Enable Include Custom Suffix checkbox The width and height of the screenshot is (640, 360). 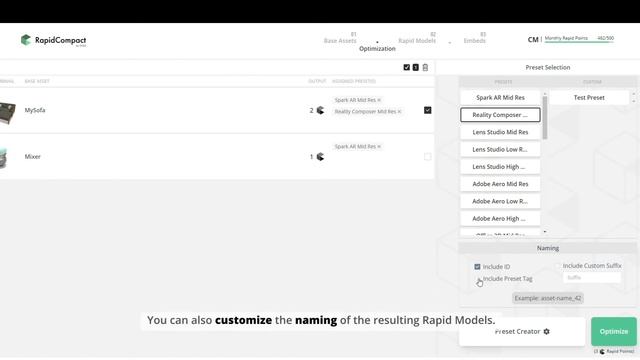pyautogui.click(x=558, y=266)
